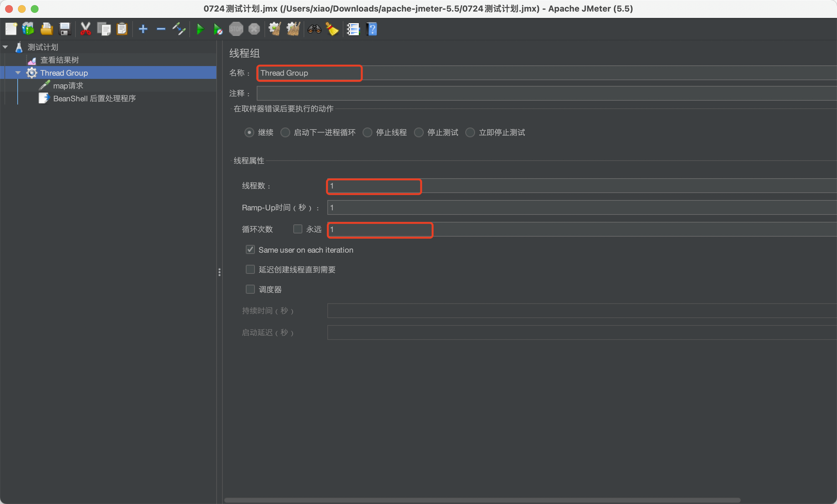Select the map请求 tree item

68,86
